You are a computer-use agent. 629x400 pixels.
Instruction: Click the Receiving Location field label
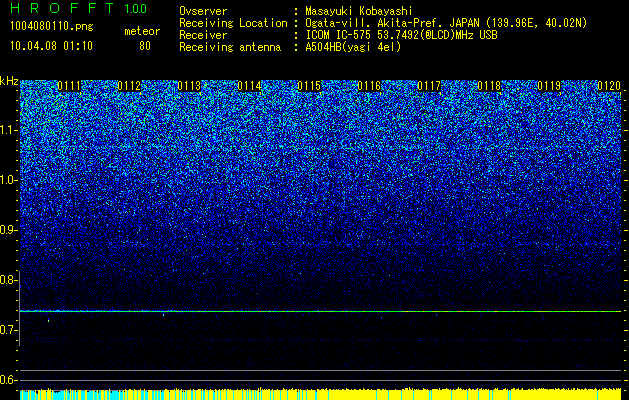[x=233, y=23]
